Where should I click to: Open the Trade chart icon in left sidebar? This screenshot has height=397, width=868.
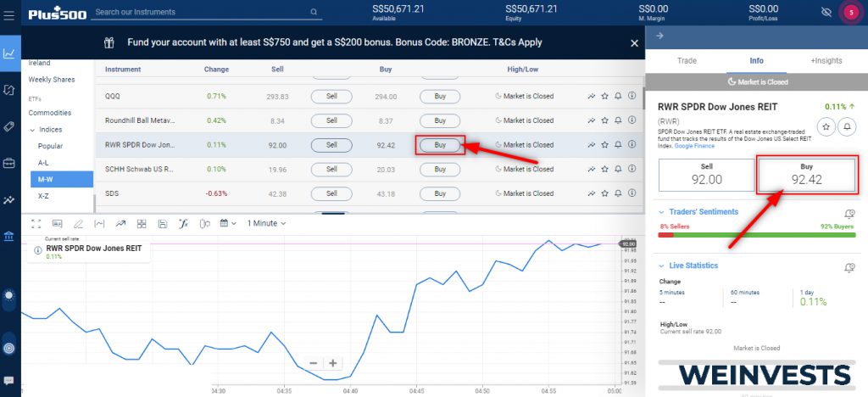tap(8, 53)
